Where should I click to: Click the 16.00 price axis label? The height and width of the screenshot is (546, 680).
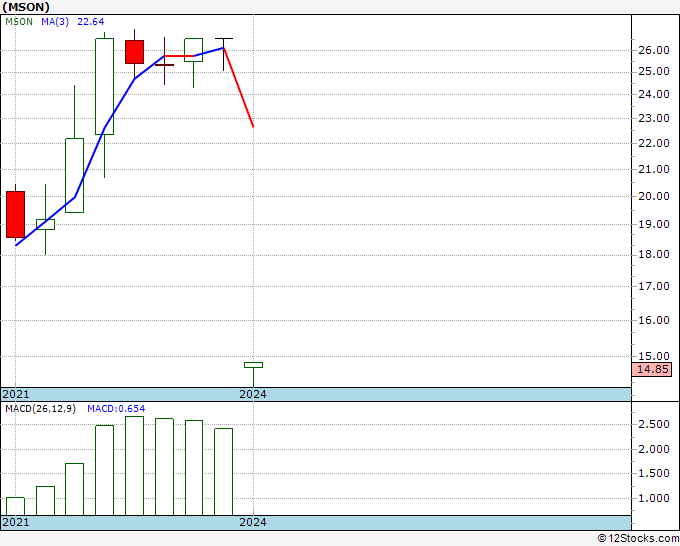(654, 320)
